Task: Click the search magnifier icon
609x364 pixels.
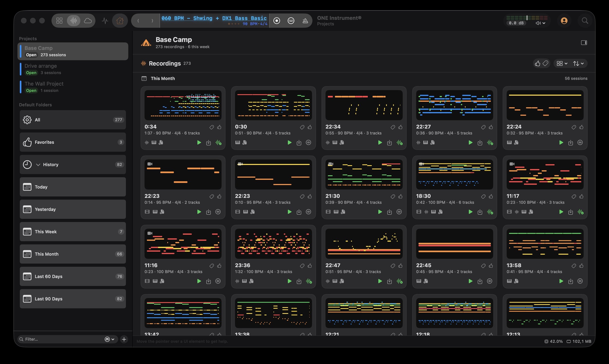Action: 585,21
